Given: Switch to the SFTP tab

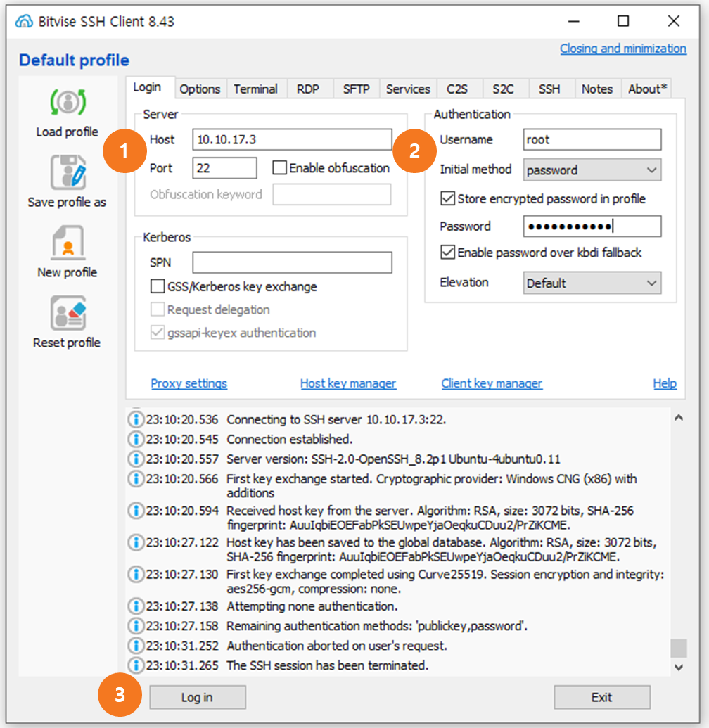Looking at the screenshot, I should point(356,89).
